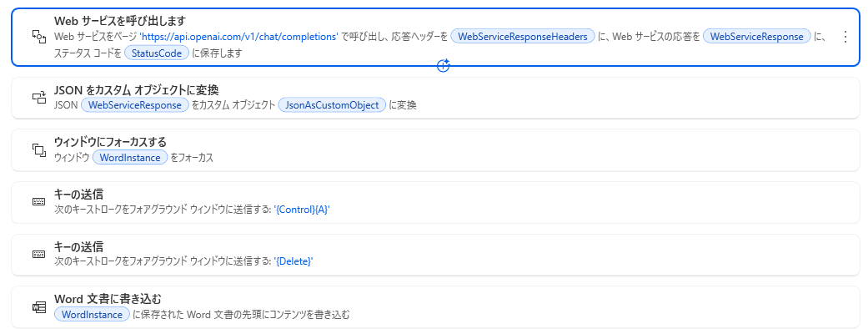This screenshot has width=868, height=329.
Task: Select the StatusCode variable chip
Action: (x=157, y=53)
